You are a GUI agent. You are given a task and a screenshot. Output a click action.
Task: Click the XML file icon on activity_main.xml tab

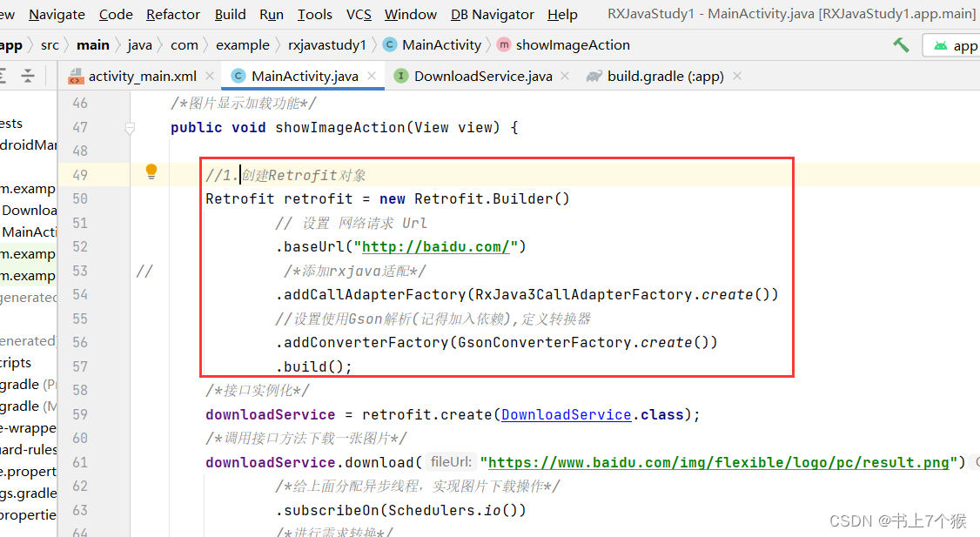point(77,76)
